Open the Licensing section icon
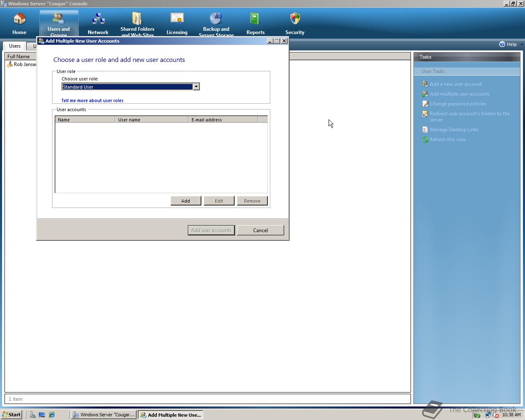This screenshot has height=420, width=525. 177,19
